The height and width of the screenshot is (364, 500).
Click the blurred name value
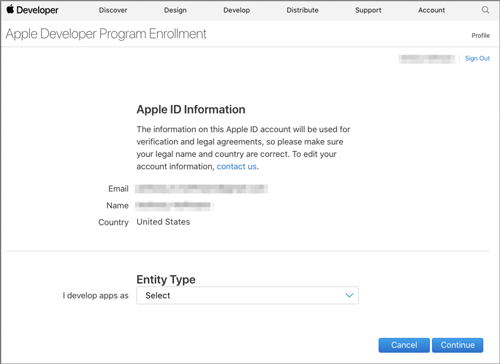(174, 205)
